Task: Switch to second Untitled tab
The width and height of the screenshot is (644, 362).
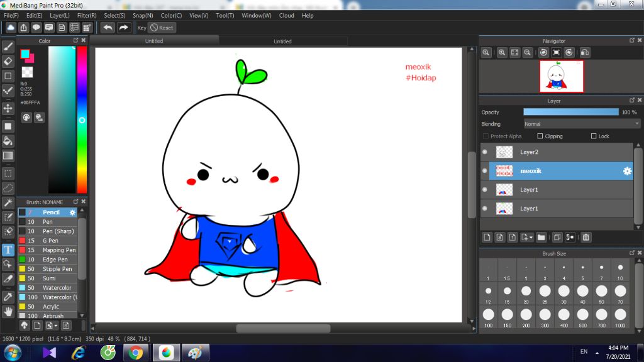Action: (282, 41)
